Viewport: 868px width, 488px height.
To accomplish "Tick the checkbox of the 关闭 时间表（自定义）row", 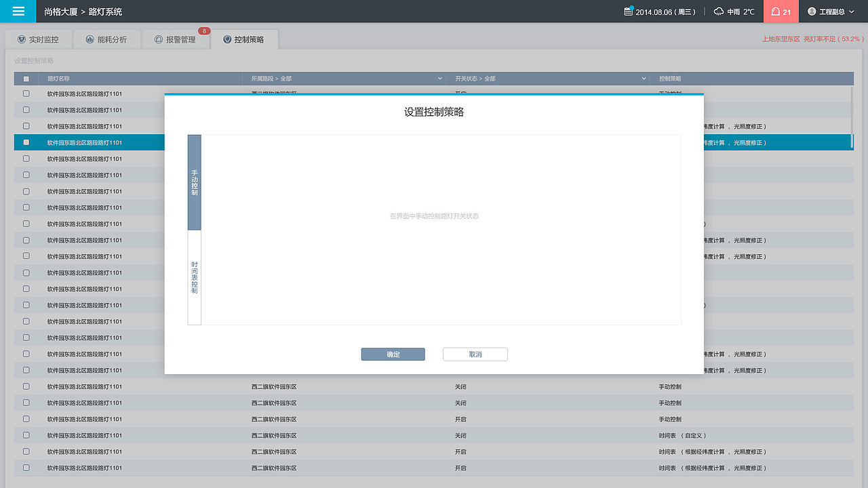I will [x=26, y=435].
